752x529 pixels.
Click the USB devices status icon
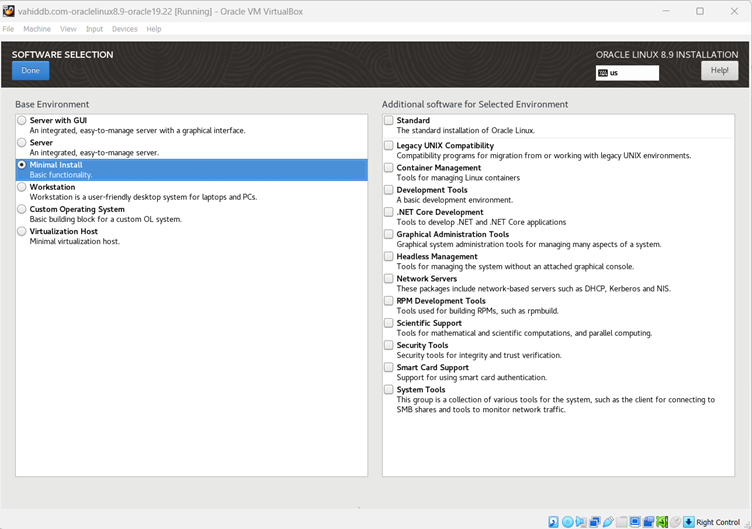click(608, 522)
